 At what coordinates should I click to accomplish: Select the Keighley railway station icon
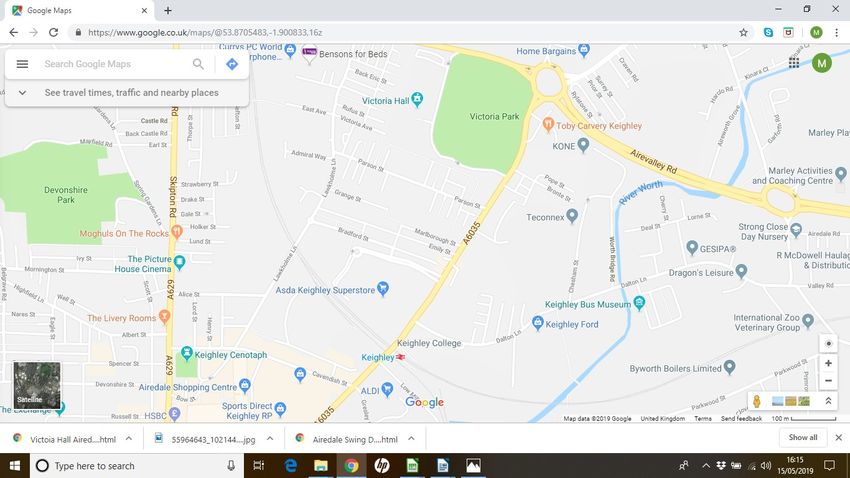click(x=401, y=357)
